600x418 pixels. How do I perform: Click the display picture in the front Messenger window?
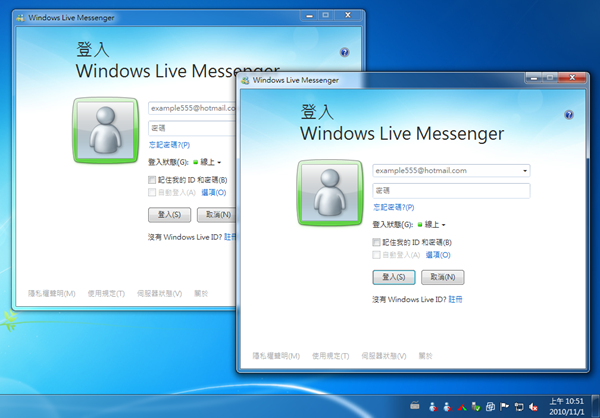click(330, 193)
